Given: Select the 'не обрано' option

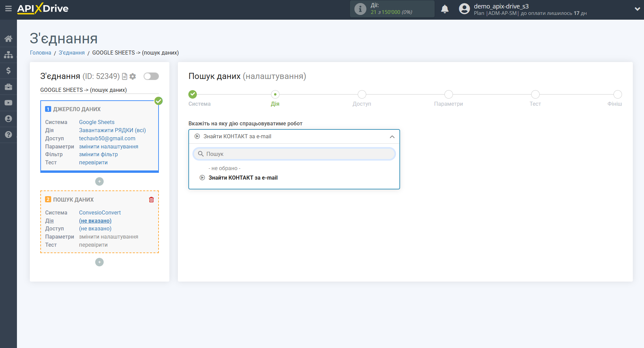Looking at the screenshot, I should pos(224,168).
